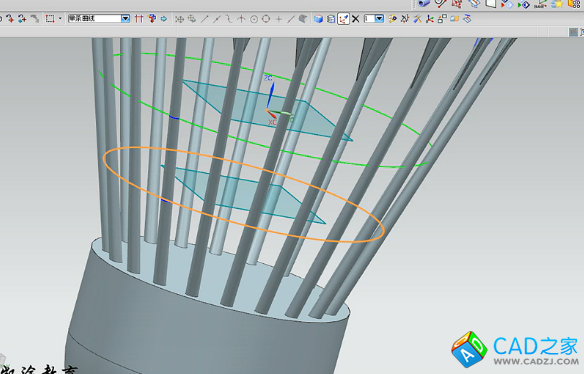Screen dimensions: 584x374
Task: Click the upper translucent datum plane
Action: tap(267, 110)
